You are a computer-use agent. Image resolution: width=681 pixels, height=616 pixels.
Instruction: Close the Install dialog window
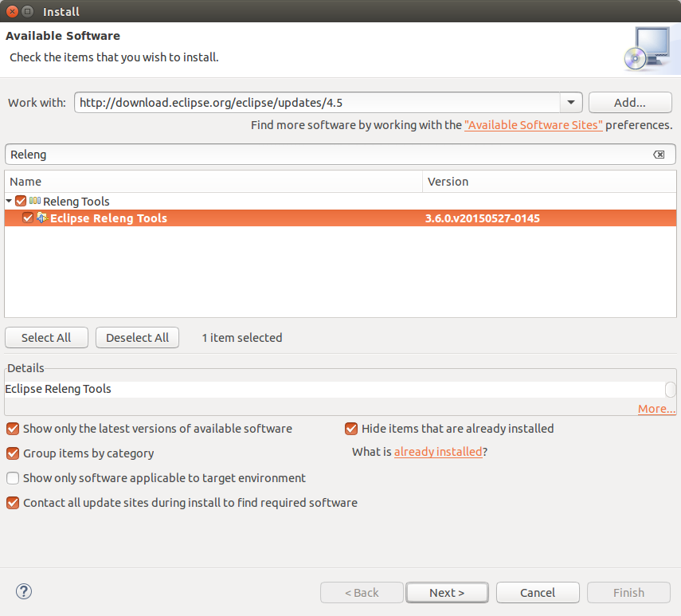[x=12, y=12]
